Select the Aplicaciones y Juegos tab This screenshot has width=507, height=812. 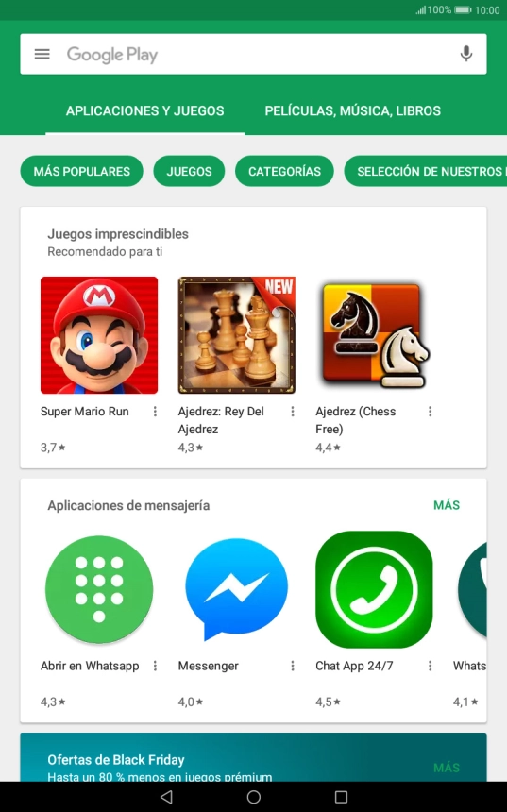pyautogui.click(x=145, y=110)
